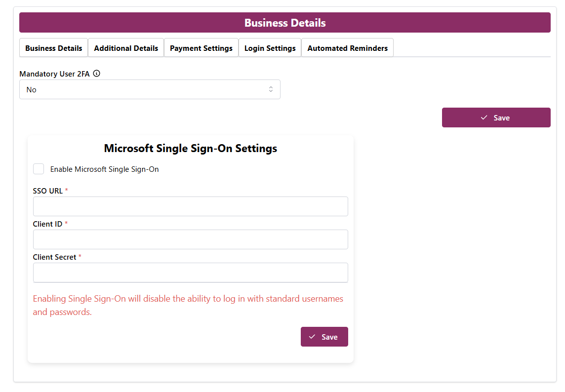Select the Login Settings tab

click(x=270, y=48)
